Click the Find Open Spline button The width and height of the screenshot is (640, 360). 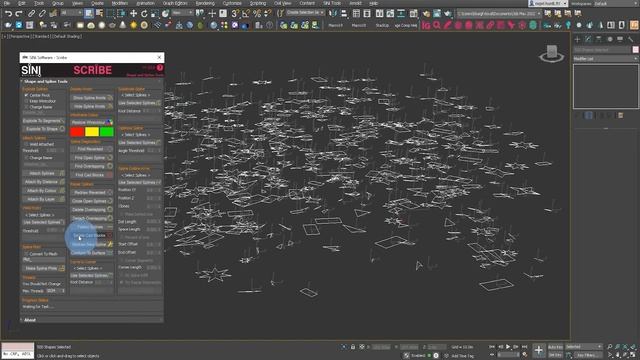[x=91, y=158]
